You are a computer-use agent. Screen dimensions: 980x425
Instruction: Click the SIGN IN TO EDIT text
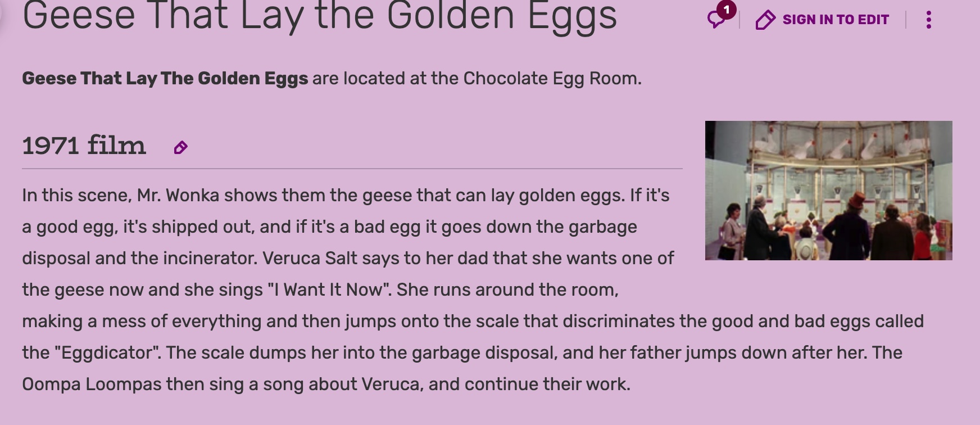point(835,20)
